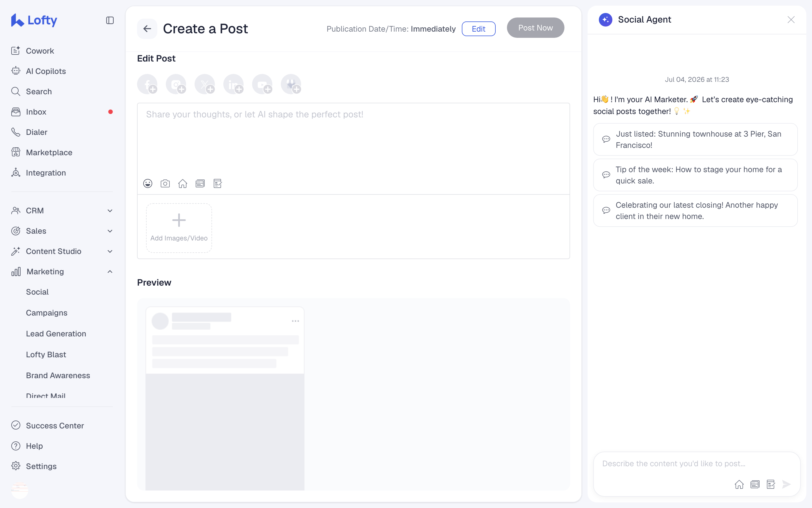This screenshot has height=508, width=812.
Task: Click the landing page icon in Social Agent input
Action: 754,484
